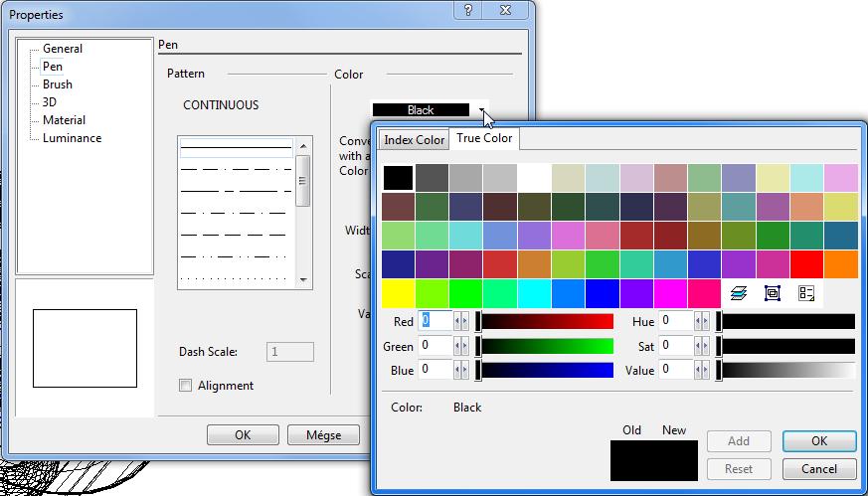This screenshot has width=868, height=496.
Task: Click the Sat slider bar
Action: [786, 346]
